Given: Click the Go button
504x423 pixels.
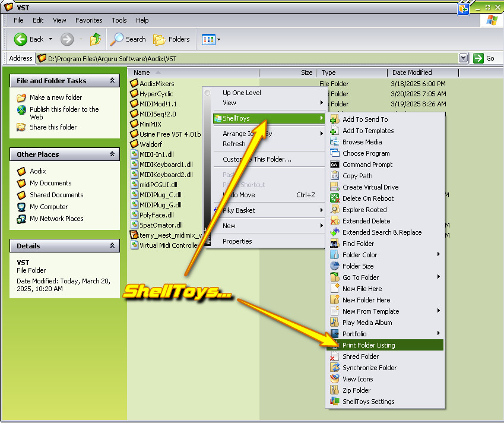Looking at the screenshot, I should tap(484, 58).
